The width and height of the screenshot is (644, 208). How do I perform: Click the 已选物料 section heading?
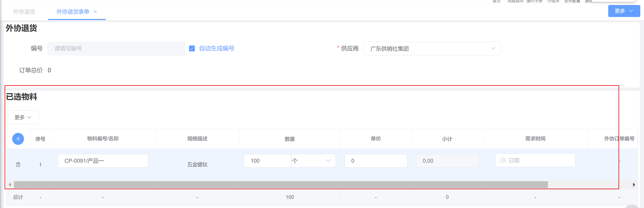(22, 97)
